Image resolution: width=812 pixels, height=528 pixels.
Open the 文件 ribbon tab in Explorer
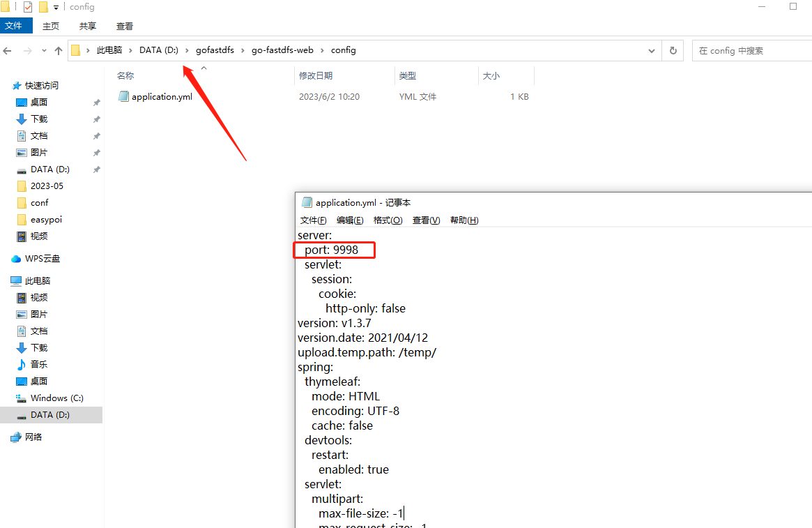tap(15, 26)
